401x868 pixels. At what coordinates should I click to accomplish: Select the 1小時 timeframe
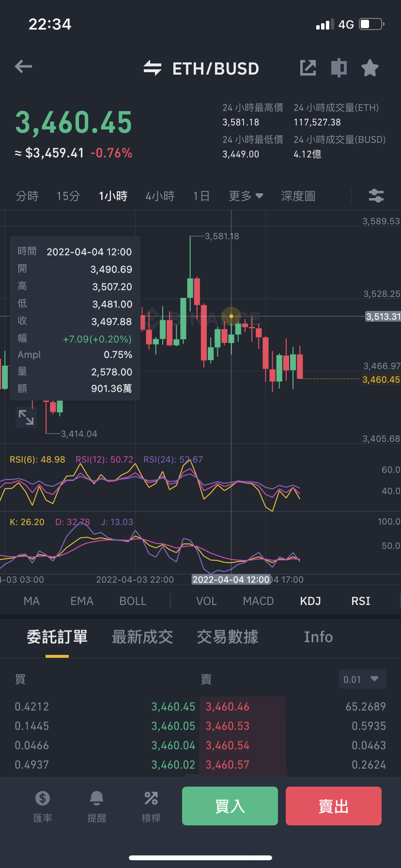click(x=113, y=196)
